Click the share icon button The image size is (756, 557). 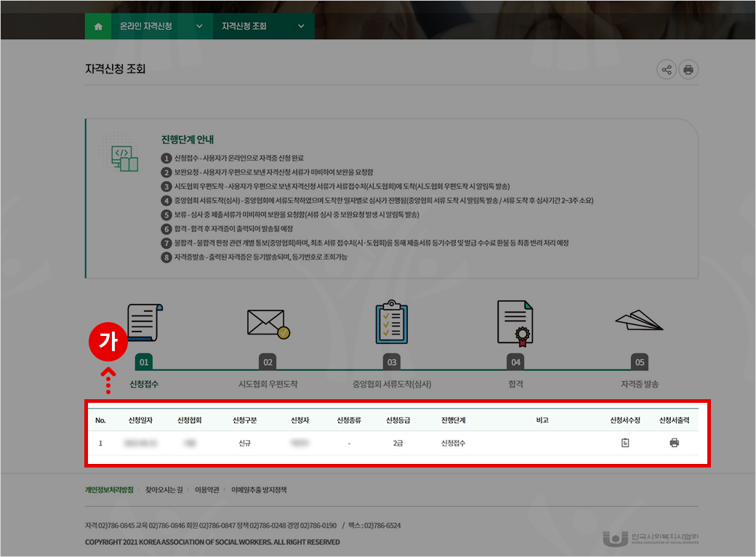click(666, 70)
